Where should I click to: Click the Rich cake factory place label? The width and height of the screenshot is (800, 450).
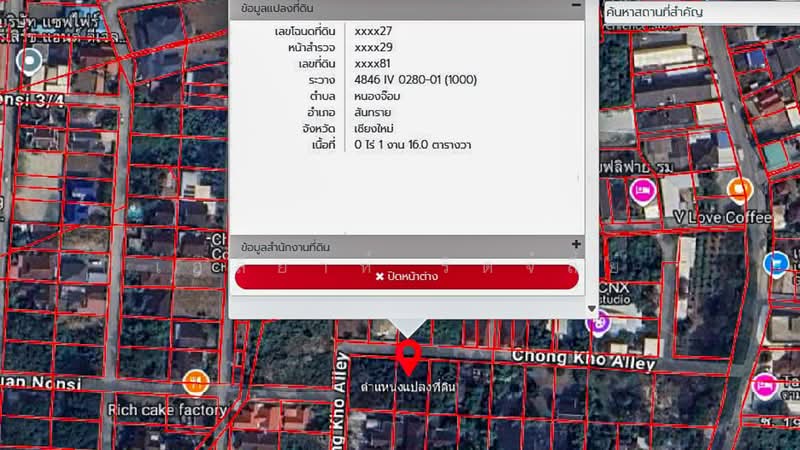pos(167,410)
